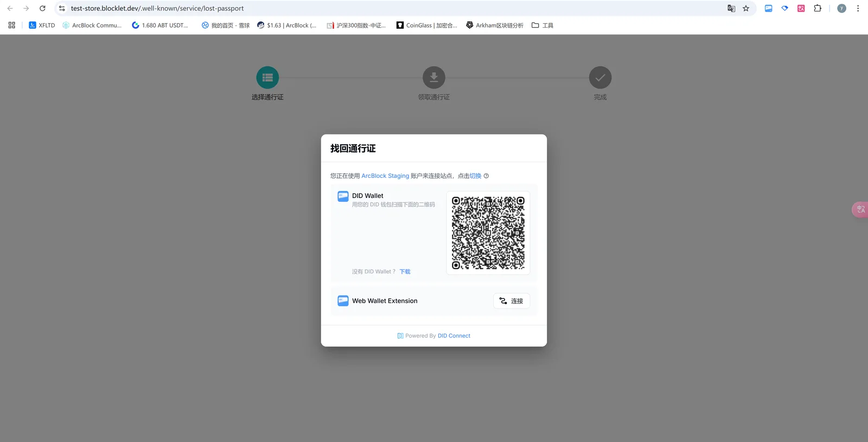Click the DID Wallet QR code
The image size is (868, 442).
[x=488, y=233]
